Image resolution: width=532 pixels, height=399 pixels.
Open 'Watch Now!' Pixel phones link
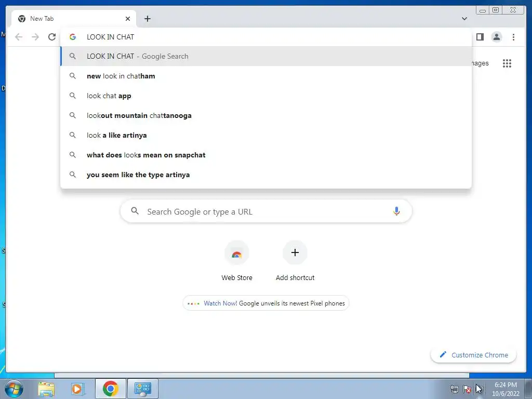pos(266,303)
